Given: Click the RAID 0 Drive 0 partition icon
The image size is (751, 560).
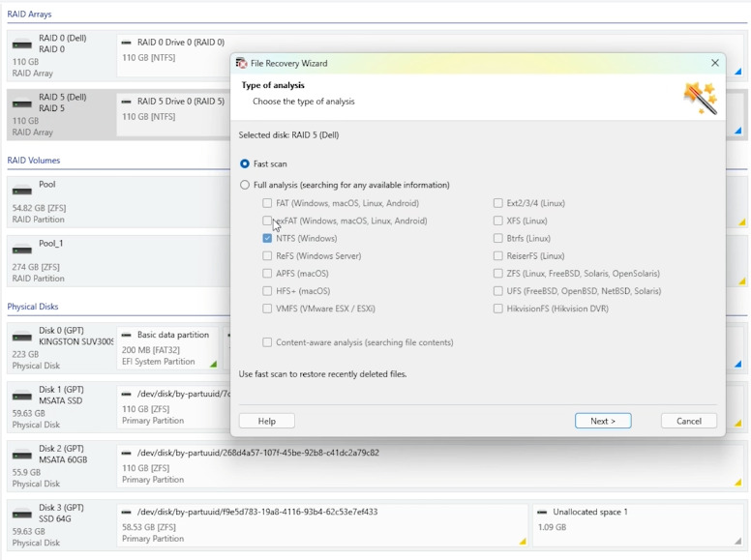Looking at the screenshot, I should click(x=127, y=43).
